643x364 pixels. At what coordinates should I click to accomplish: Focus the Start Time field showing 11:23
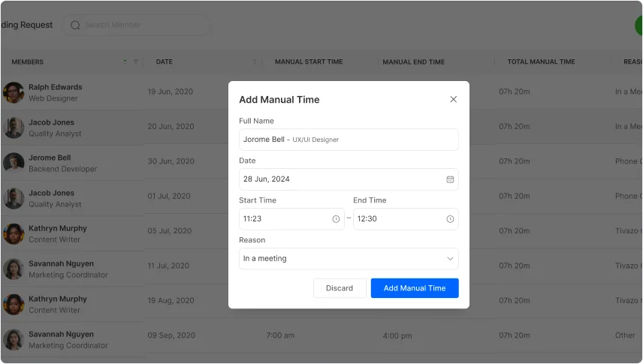click(x=284, y=219)
